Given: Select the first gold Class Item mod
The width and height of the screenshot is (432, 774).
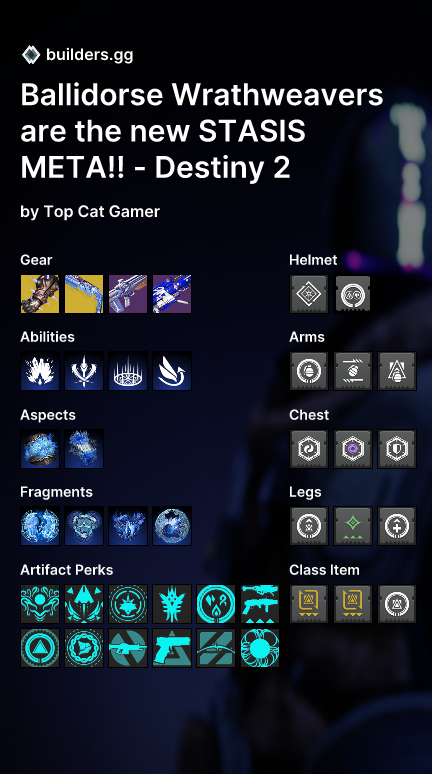Looking at the screenshot, I should [309, 604].
